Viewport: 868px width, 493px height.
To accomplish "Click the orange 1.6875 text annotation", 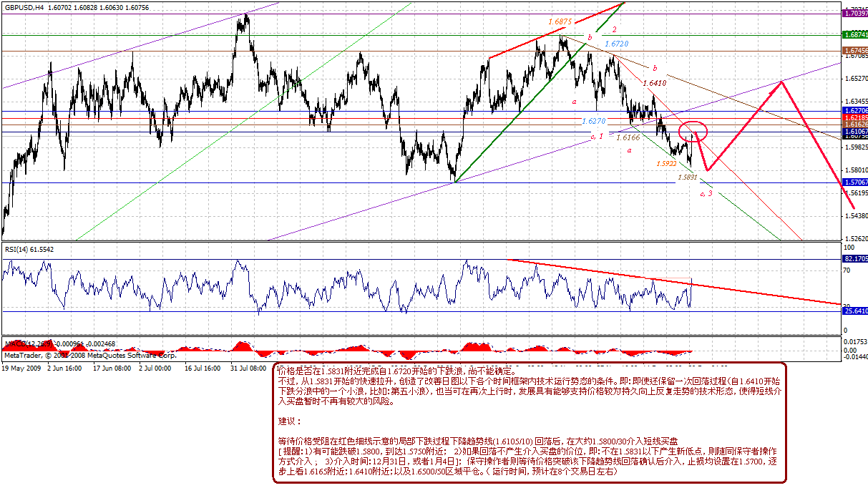I will pyautogui.click(x=560, y=22).
